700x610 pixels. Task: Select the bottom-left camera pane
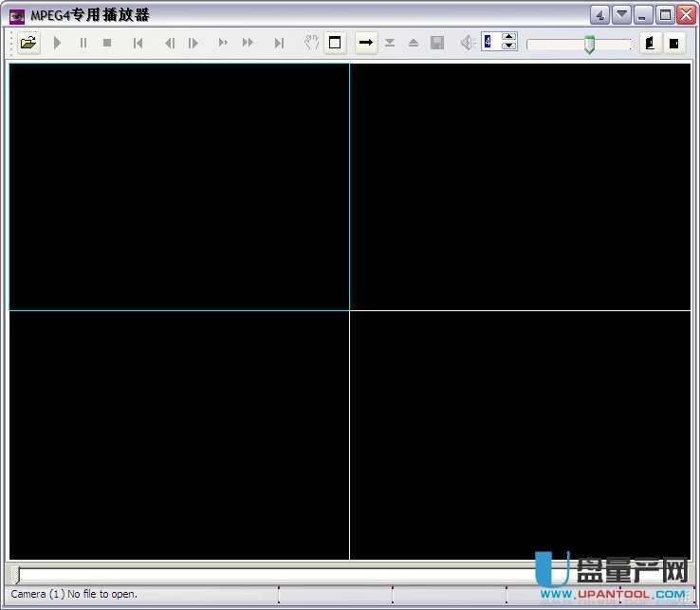179,435
